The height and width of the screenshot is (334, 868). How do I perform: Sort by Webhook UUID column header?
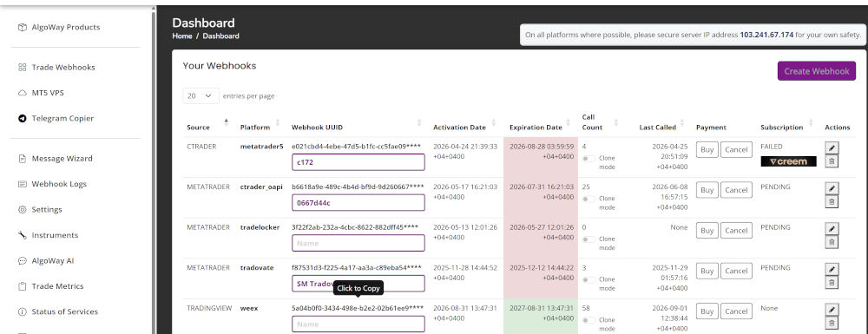pos(358,128)
